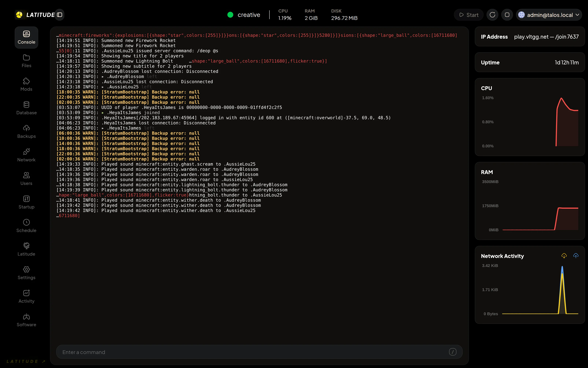The width and height of the screenshot is (588, 368).
Task: Toggle upload traffic in Network Activity
Action: pyautogui.click(x=576, y=256)
